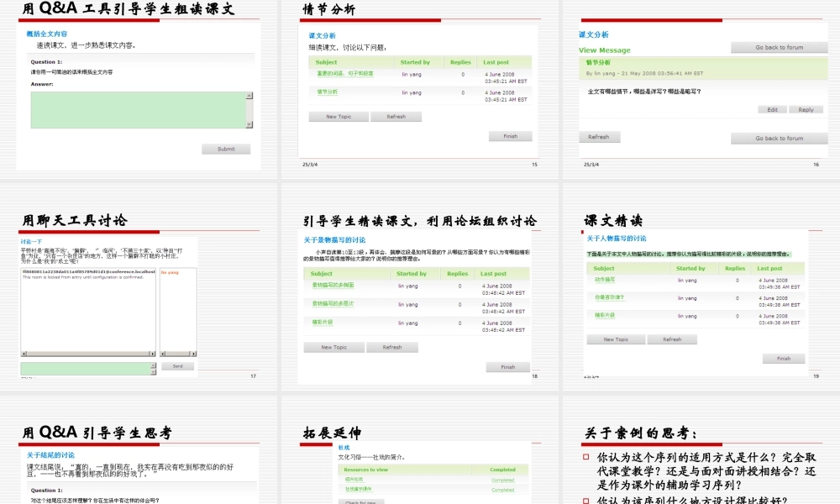Click Refresh on 关于景物描写的讨论 slide
This screenshot has height=504, width=840.
(x=392, y=347)
